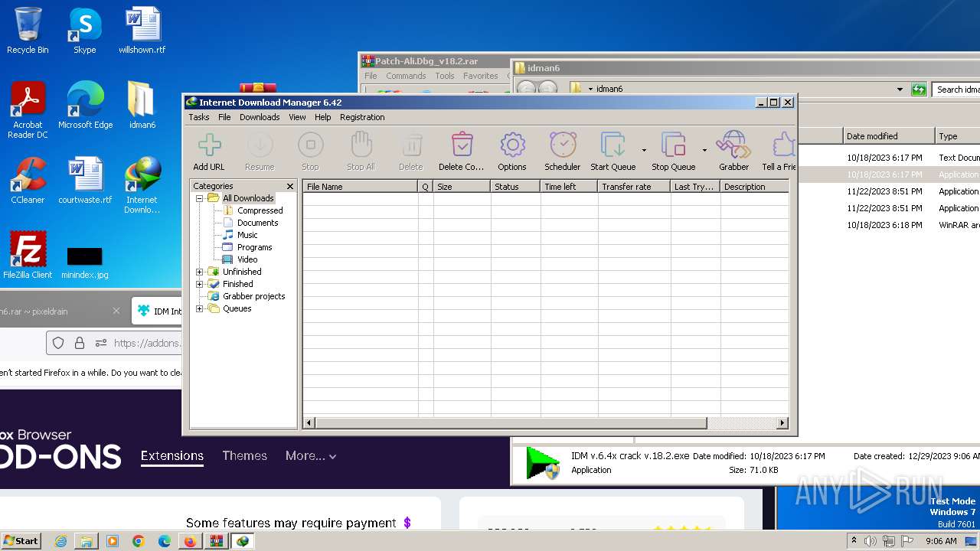
Task: Select the Video category
Action: coord(247,259)
